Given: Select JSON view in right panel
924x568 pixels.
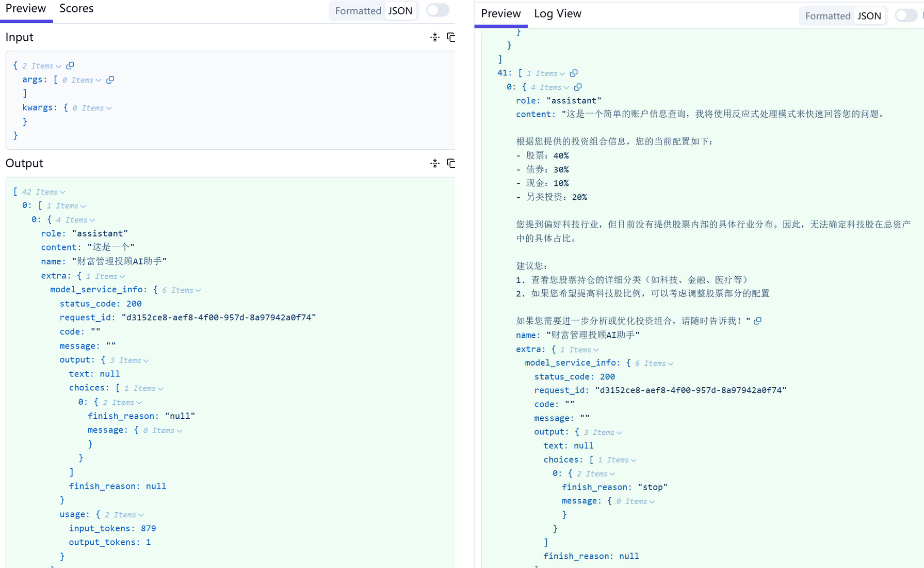Looking at the screenshot, I should [869, 16].
